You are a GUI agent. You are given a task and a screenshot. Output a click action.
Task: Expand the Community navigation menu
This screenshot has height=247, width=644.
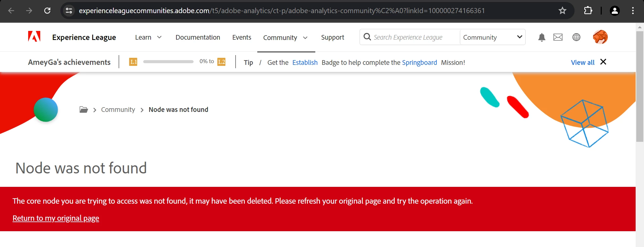tap(285, 38)
